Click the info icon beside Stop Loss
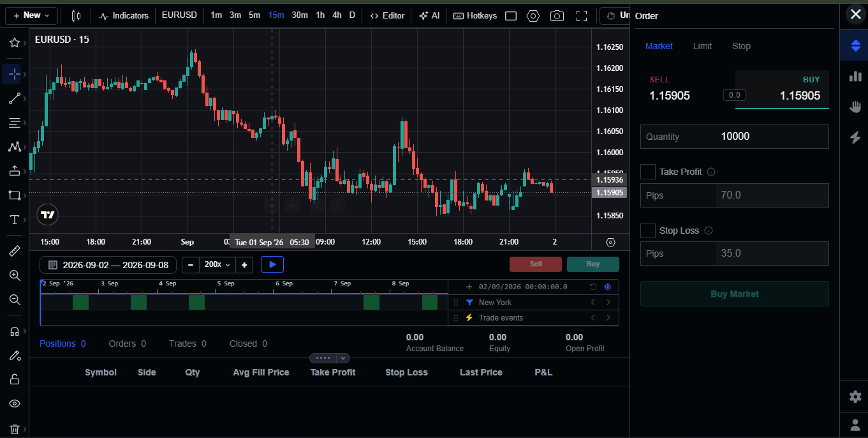The image size is (868, 438). tap(709, 230)
